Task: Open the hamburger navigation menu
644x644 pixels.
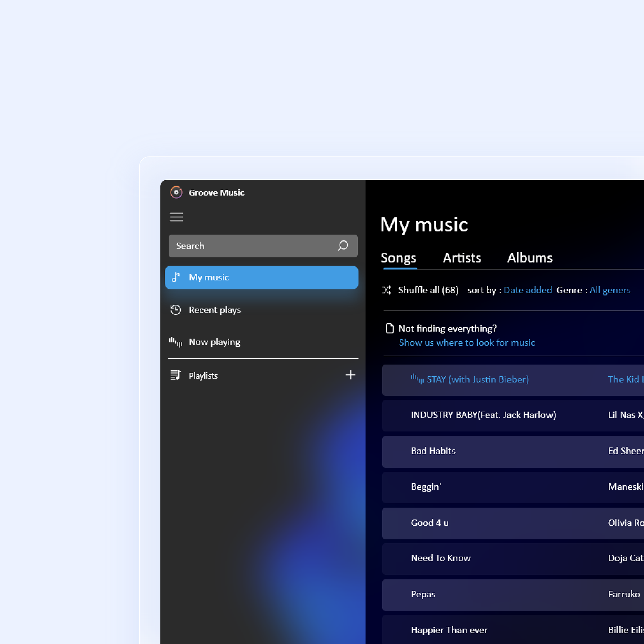Action: pyautogui.click(x=176, y=217)
